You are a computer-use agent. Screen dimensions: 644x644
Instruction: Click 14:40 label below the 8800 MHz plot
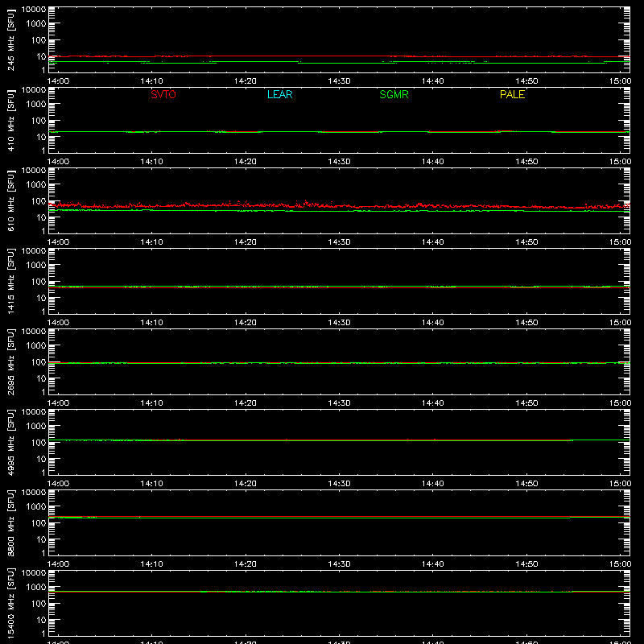(x=433, y=564)
